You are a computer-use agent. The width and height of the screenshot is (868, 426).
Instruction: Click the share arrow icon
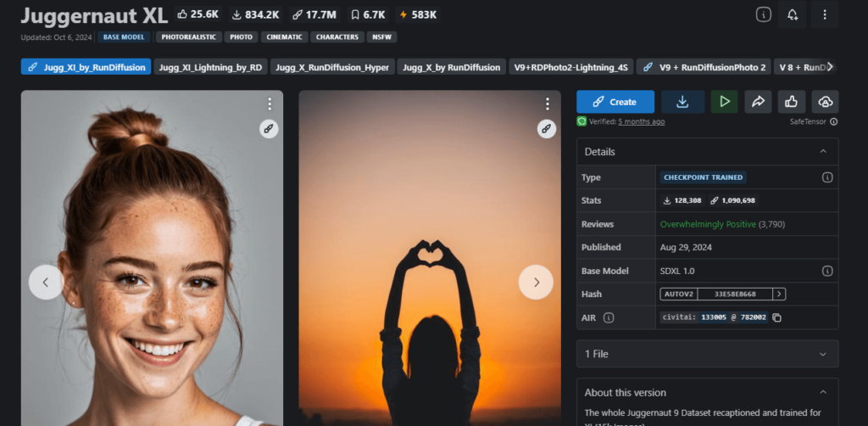click(758, 102)
